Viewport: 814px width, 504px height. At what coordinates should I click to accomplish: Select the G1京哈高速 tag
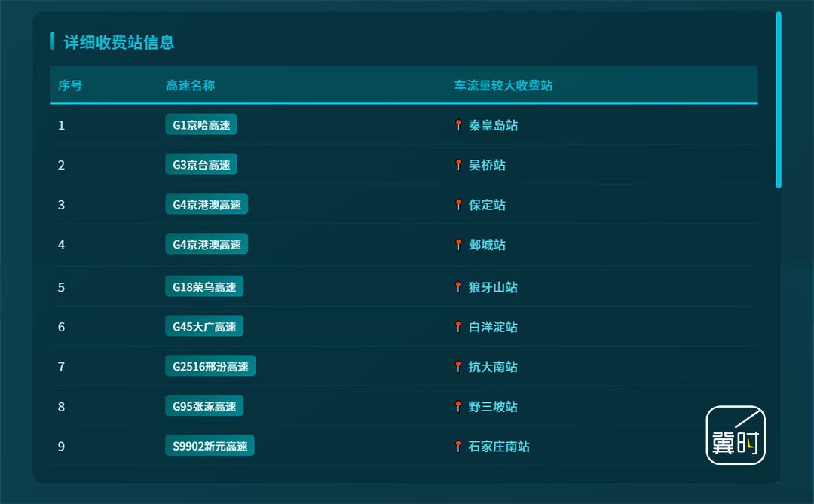tap(201, 124)
